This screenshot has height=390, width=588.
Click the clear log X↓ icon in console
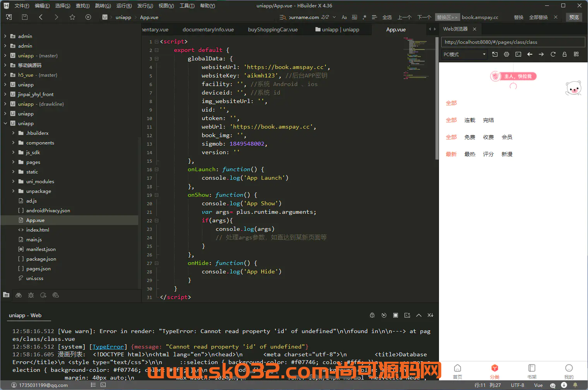point(430,315)
